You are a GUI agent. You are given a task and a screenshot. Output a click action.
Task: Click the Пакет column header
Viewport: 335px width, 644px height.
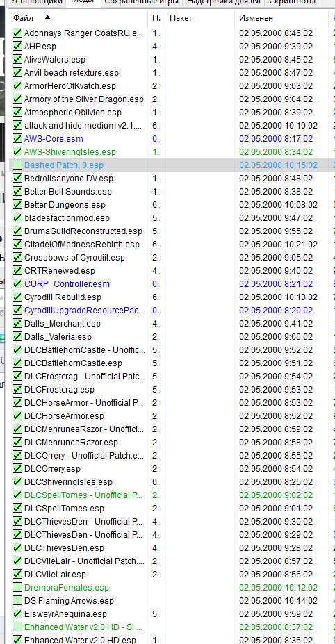[181, 18]
